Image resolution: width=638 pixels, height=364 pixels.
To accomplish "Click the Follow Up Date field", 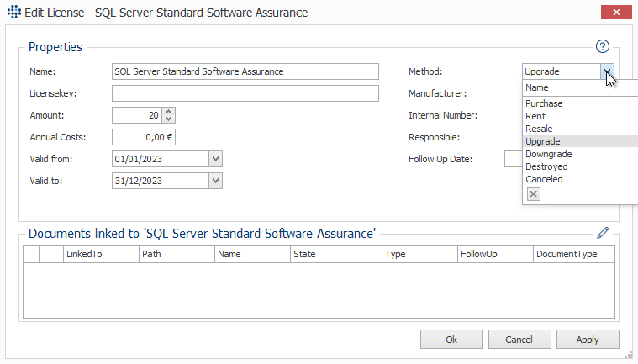I will coord(514,159).
